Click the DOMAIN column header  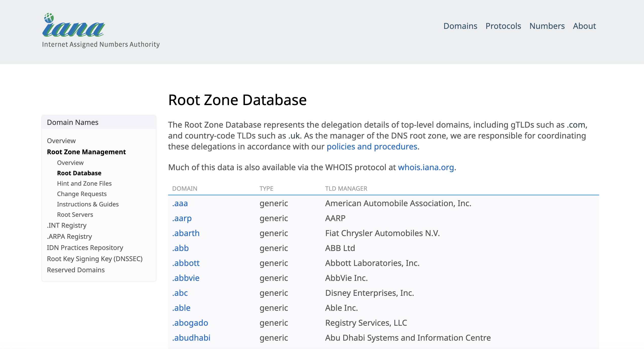(x=185, y=188)
